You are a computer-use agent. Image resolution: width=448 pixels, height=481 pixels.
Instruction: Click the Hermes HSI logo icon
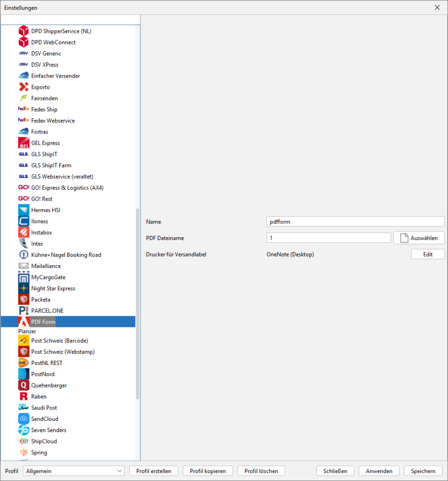[x=24, y=210]
